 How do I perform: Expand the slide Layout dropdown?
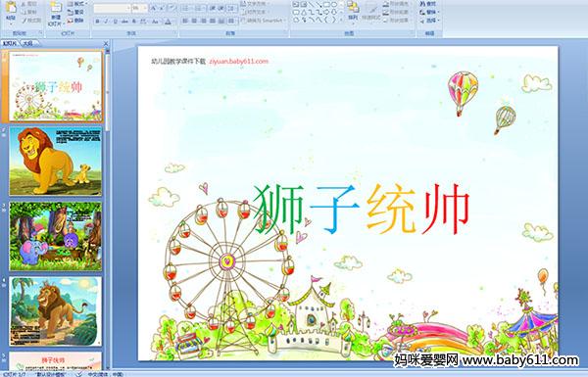coord(77,4)
